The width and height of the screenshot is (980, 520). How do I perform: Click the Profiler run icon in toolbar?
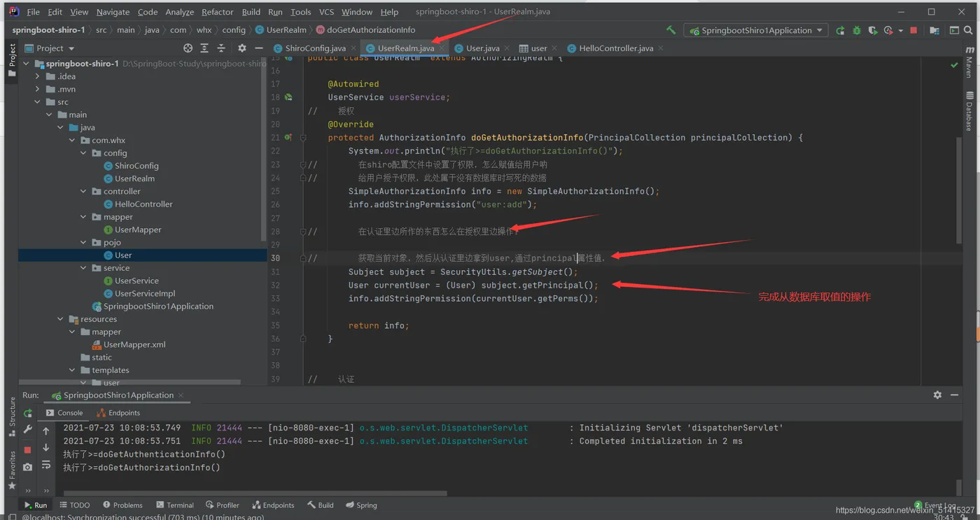[888, 30]
